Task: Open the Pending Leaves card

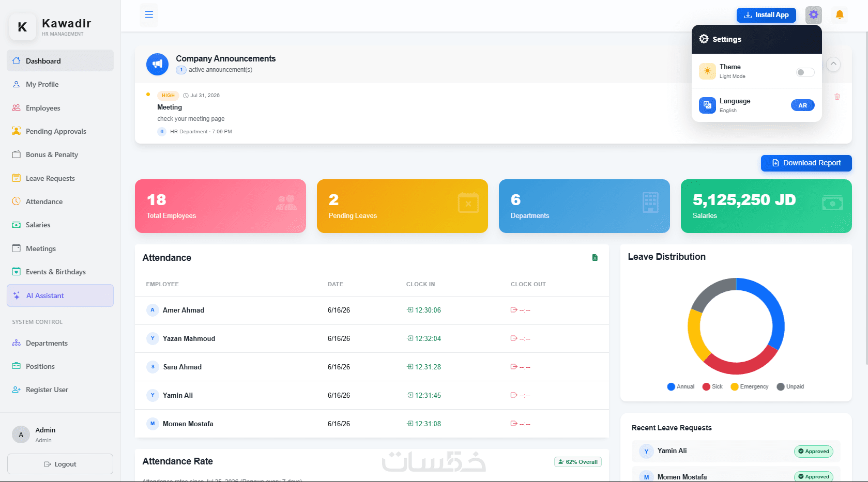Action: (x=402, y=206)
